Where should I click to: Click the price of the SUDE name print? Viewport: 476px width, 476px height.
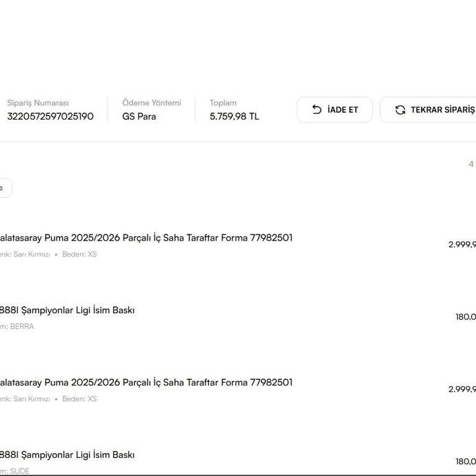pyautogui.click(x=465, y=461)
